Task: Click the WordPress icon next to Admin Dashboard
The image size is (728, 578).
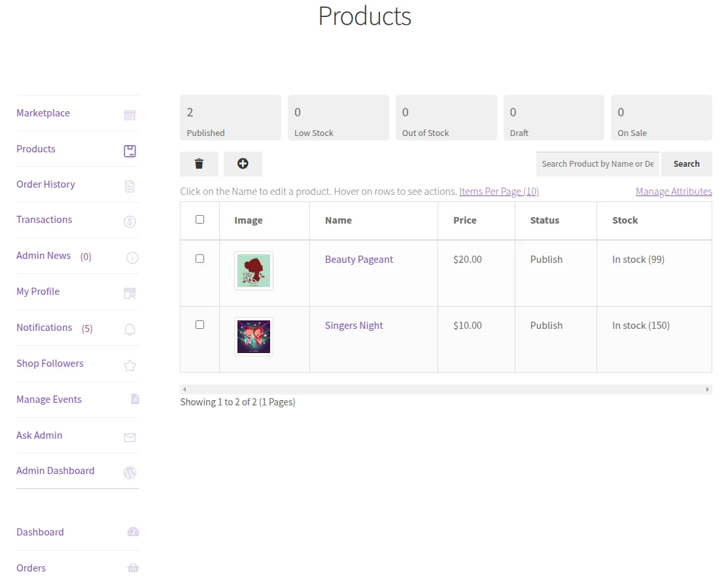Action: click(x=130, y=472)
